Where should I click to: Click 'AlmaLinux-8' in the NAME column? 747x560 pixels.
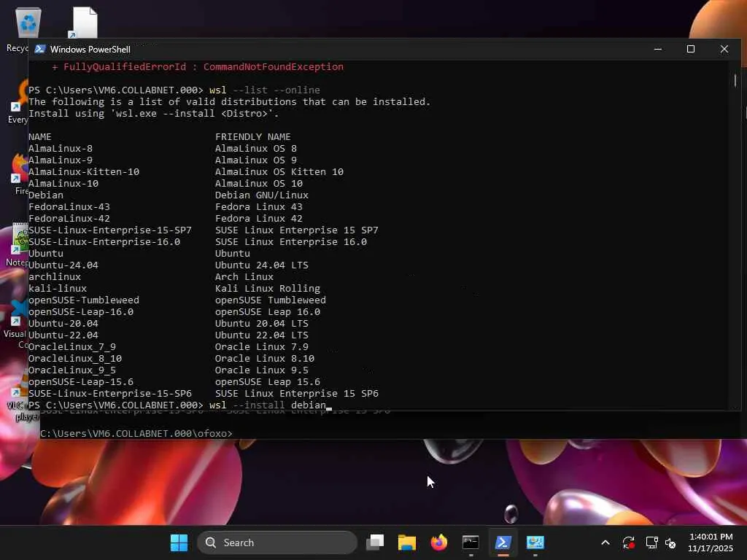point(61,149)
